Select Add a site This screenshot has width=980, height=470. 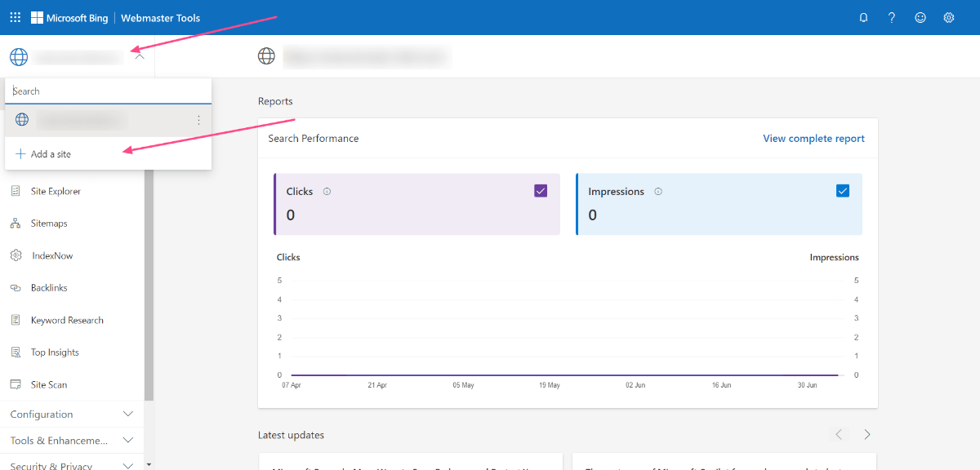[109, 153]
